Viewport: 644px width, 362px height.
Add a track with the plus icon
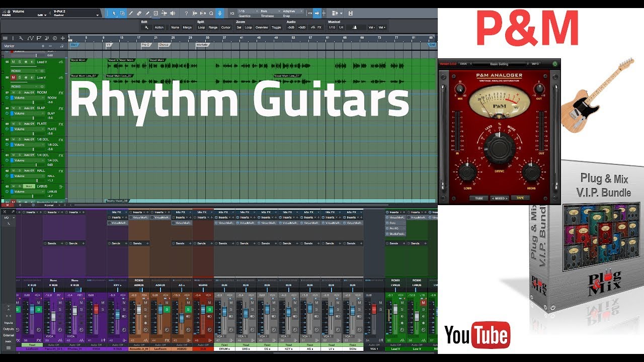[62, 38]
